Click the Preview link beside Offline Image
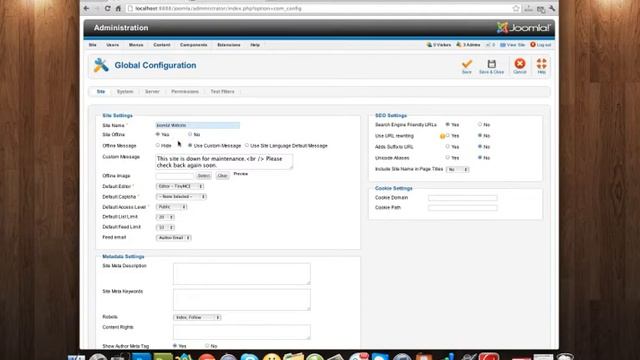The height and width of the screenshot is (360, 640). (240, 174)
